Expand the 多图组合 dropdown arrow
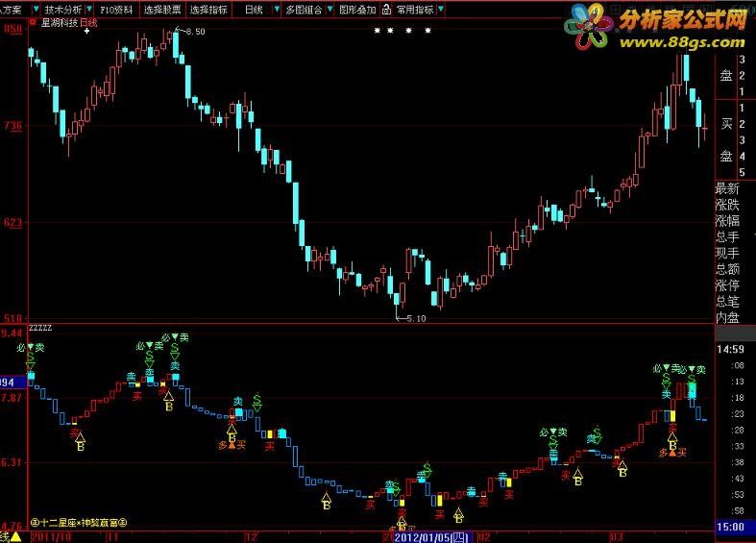The width and height of the screenshot is (756, 543). tap(329, 10)
